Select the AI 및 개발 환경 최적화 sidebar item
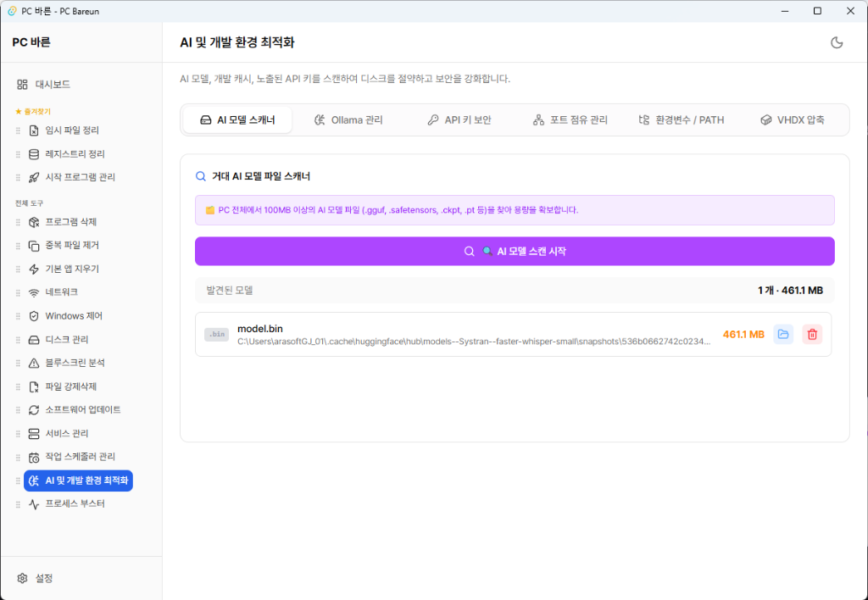Screen dimensions: 868x600 click(78, 481)
